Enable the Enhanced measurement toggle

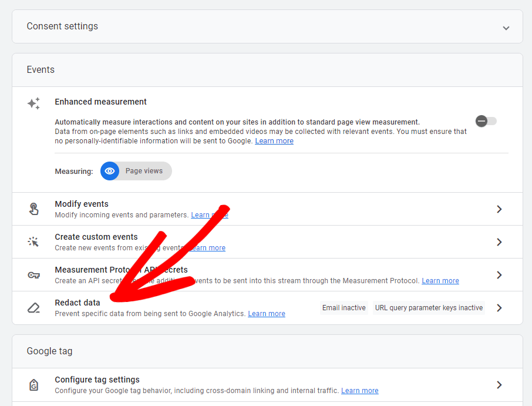[x=486, y=120]
